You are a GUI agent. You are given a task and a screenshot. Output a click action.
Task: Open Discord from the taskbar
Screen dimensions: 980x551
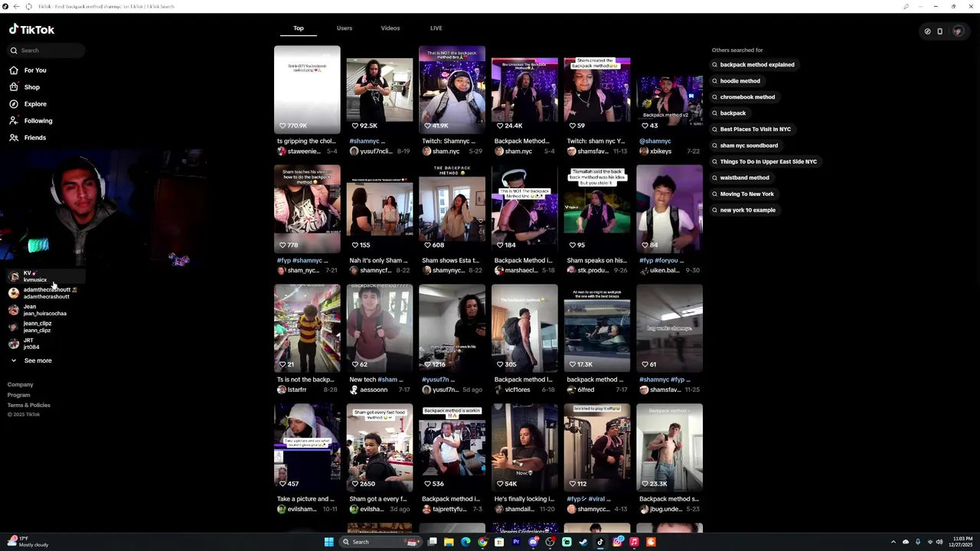coord(534,542)
